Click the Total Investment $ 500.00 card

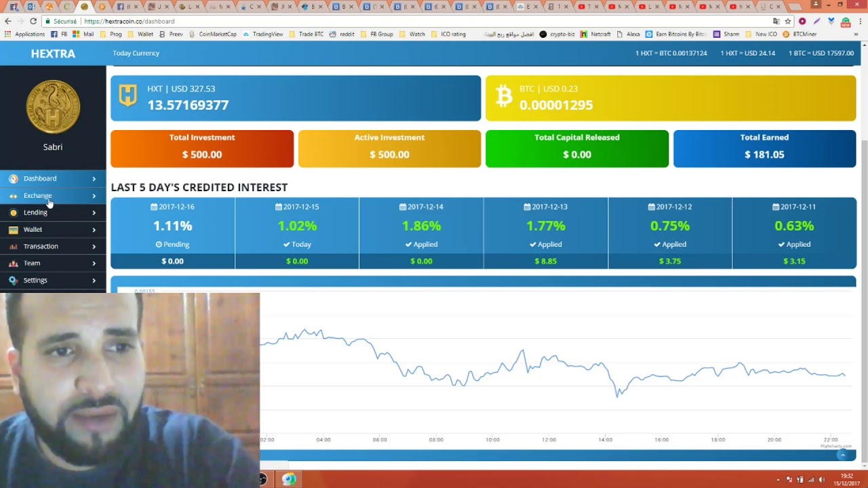click(x=202, y=148)
